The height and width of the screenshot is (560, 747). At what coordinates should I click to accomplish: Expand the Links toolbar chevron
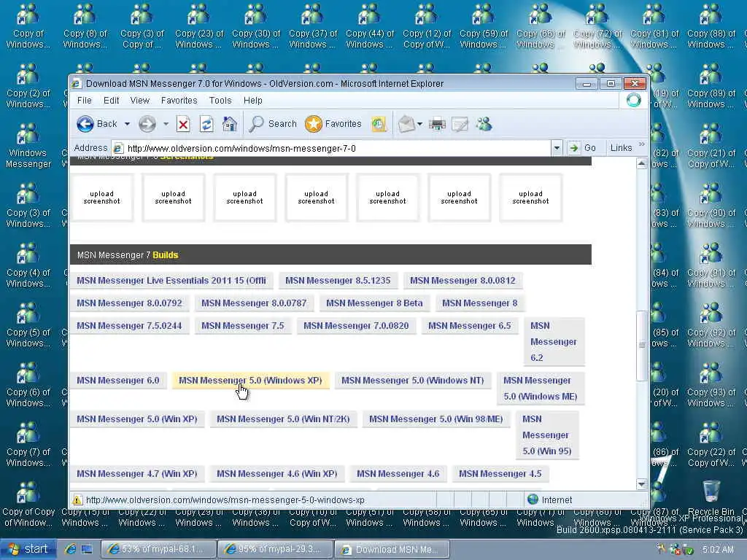point(642,144)
